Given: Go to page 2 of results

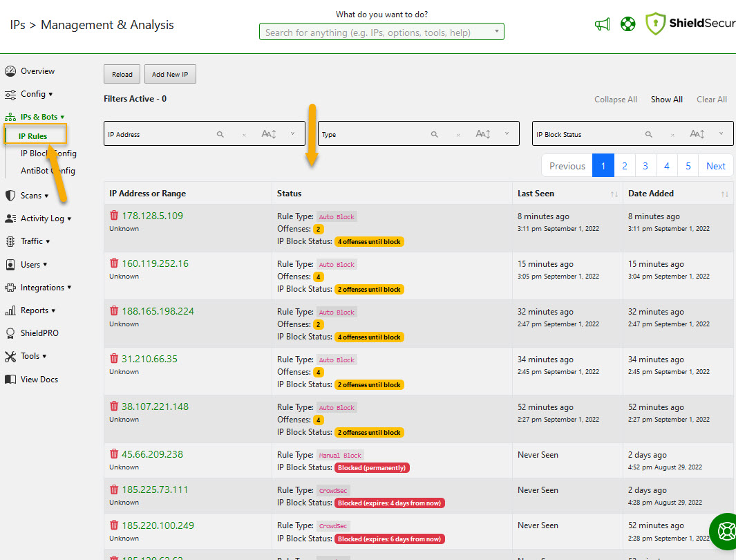Looking at the screenshot, I should click(624, 166).
